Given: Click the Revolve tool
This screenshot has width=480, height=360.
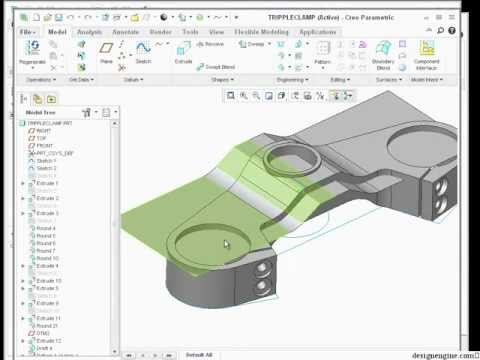Looking at the screenshot, I should (210, 44).
